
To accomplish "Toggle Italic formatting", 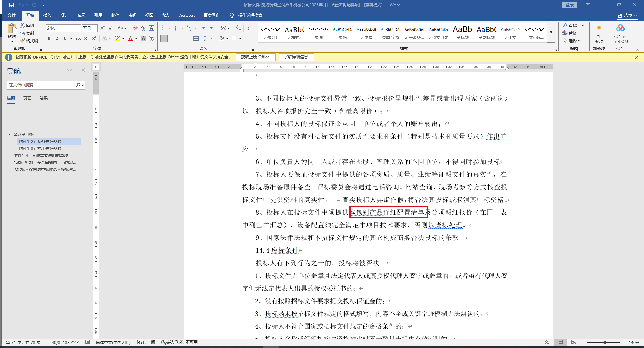I will point(57,38).
